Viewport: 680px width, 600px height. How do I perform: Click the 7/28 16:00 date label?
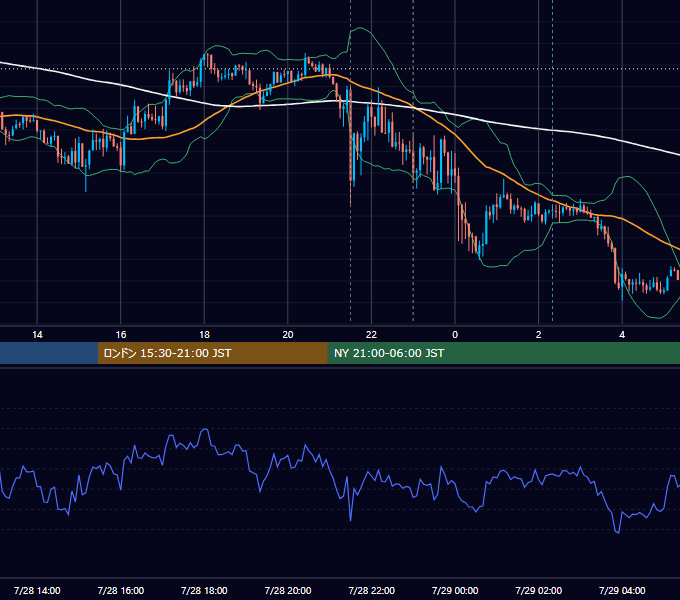point(121,590)
